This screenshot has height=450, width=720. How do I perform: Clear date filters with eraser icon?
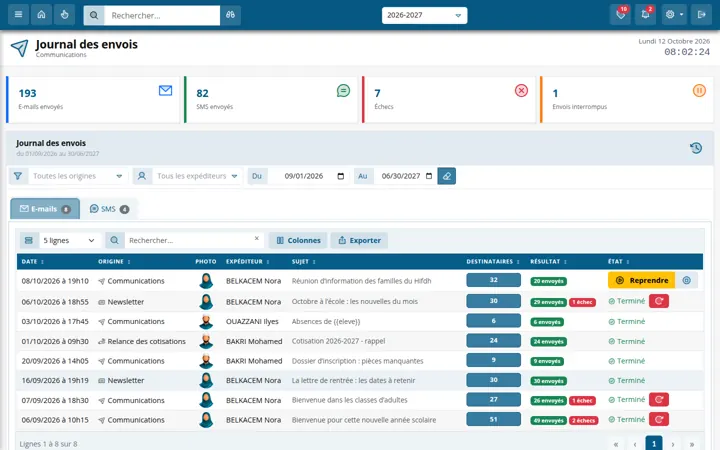446,176
